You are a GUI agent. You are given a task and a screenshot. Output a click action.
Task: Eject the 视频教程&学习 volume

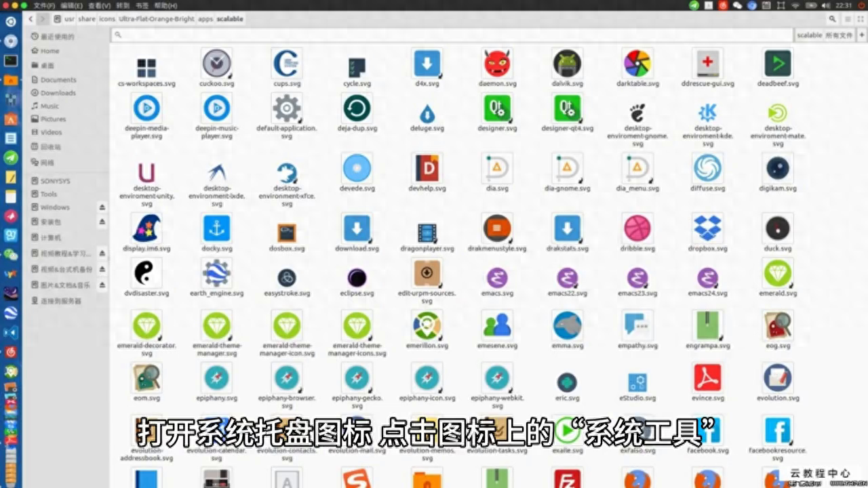102,253
